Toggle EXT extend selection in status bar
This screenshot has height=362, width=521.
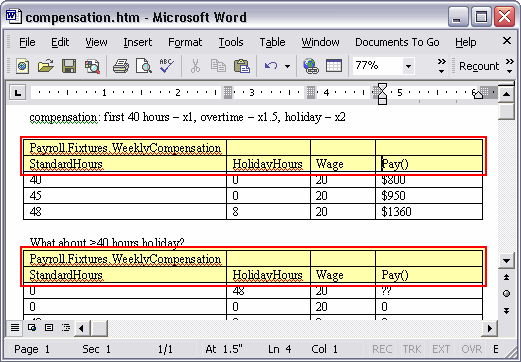pyautogui.click(x=441, y=349)
